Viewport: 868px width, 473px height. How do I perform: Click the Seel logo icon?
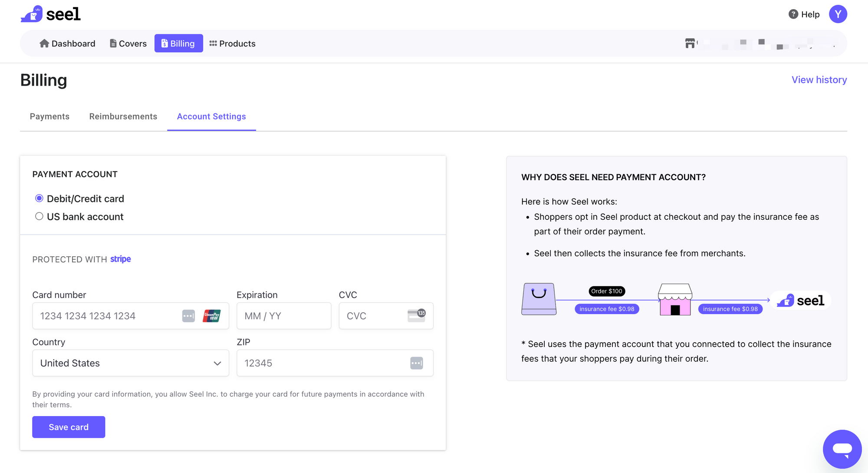point(32,14)
